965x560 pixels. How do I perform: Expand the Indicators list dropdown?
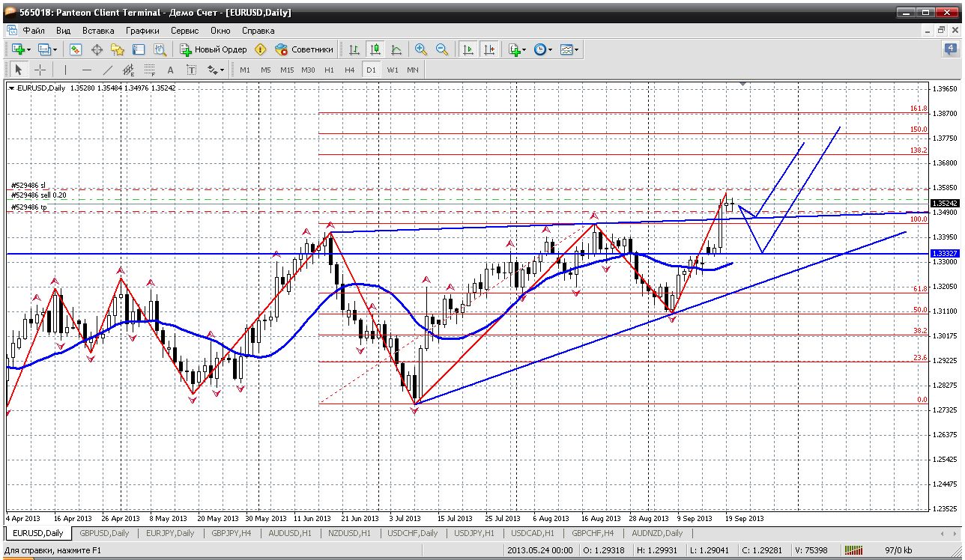pyautogui.click(x=523, y=49)
